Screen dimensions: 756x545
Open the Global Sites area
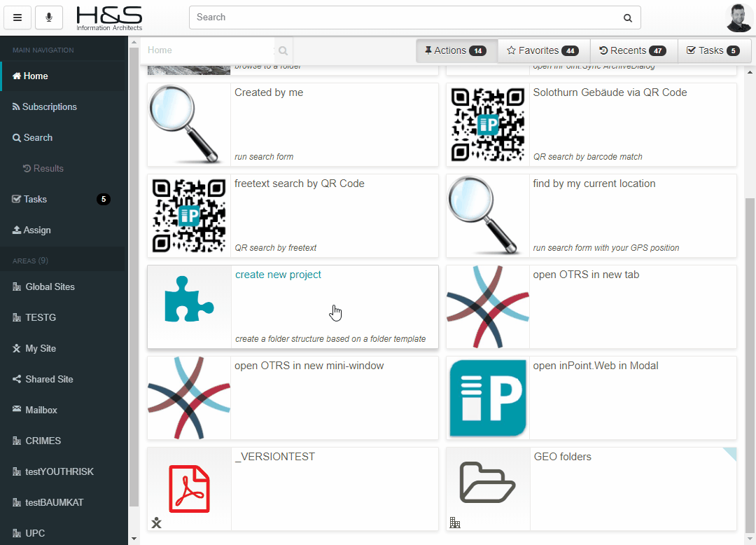click(50, 287)
